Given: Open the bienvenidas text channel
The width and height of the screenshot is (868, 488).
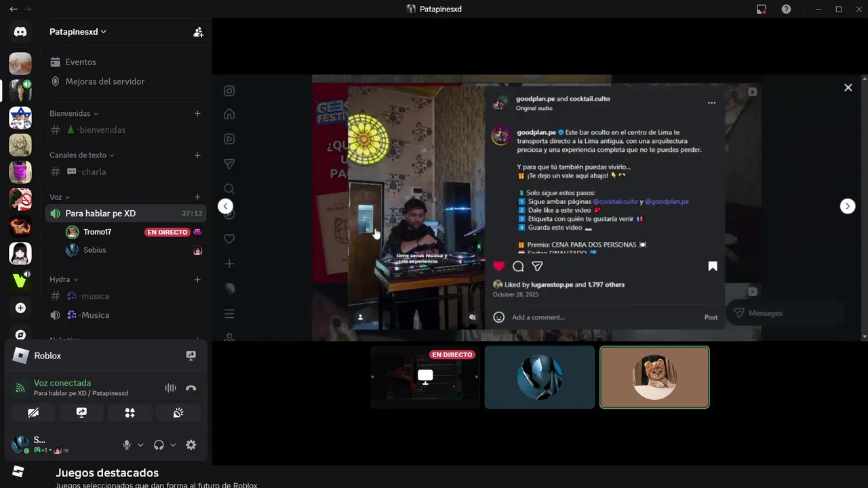Looking at the screenshot, I should [x=126, y=130].
